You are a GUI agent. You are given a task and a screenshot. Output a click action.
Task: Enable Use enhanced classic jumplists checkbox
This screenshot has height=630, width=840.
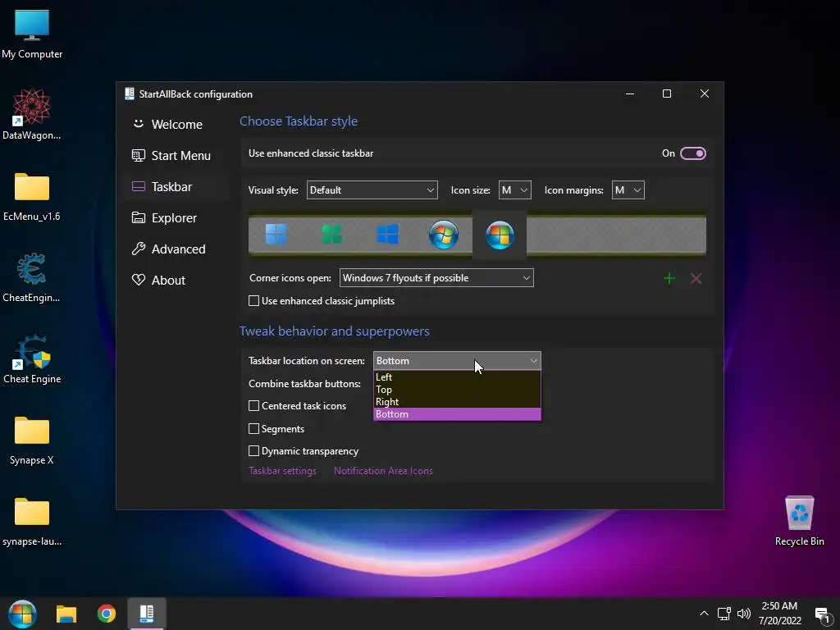(254, 301)
